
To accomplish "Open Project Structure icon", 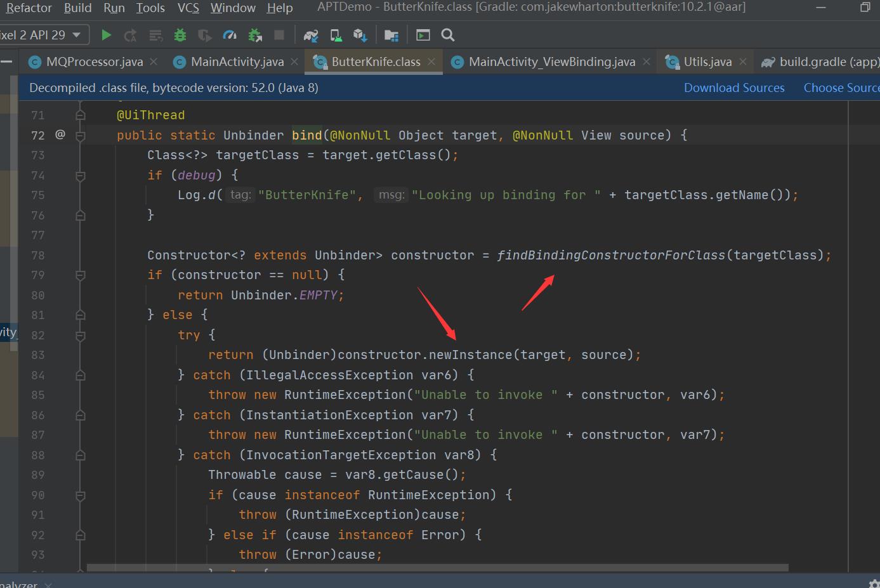I will (x=391, y=35).
